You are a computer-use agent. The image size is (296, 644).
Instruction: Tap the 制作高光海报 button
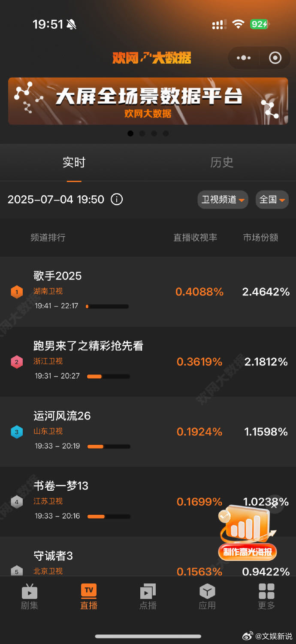coord(248,552)
